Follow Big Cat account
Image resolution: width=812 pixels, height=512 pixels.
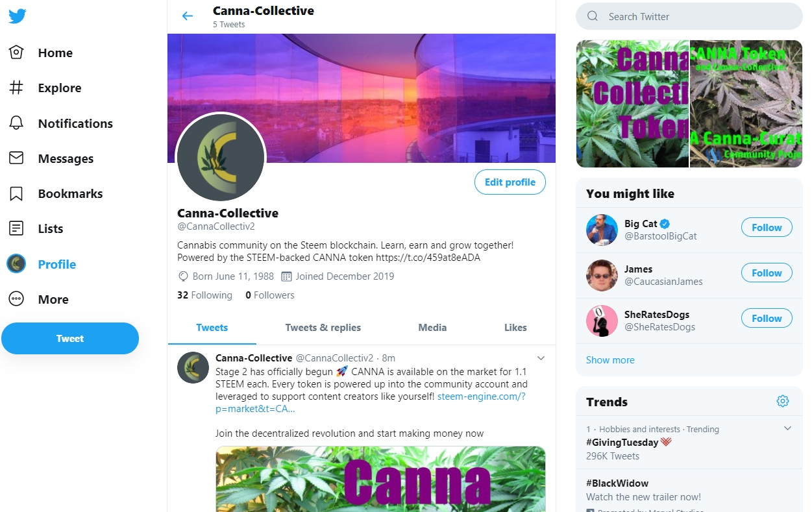click(x=767, y=228)
